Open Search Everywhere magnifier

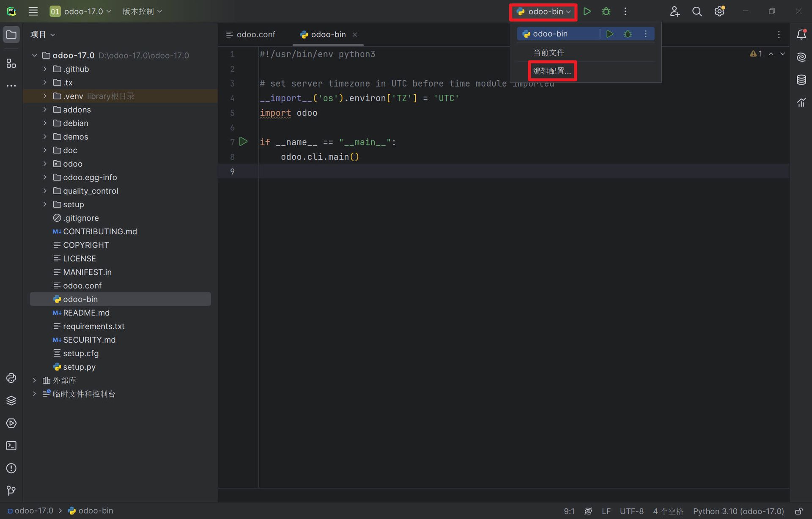pyautogui.click(x=697, y=11)
